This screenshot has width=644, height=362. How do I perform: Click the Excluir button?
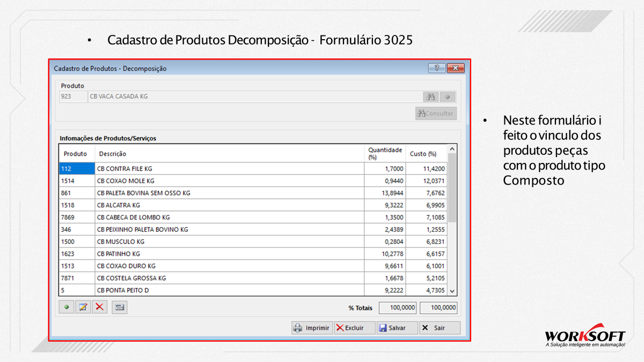point(355,328)
